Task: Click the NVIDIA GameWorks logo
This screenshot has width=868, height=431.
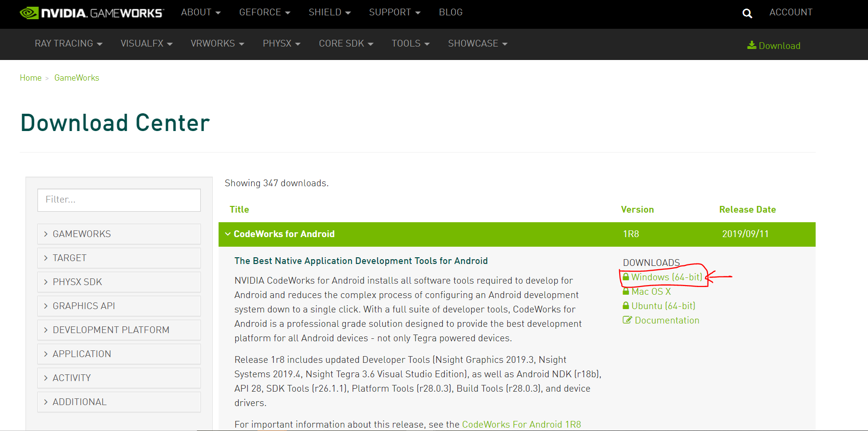Action: pos(92,13)
